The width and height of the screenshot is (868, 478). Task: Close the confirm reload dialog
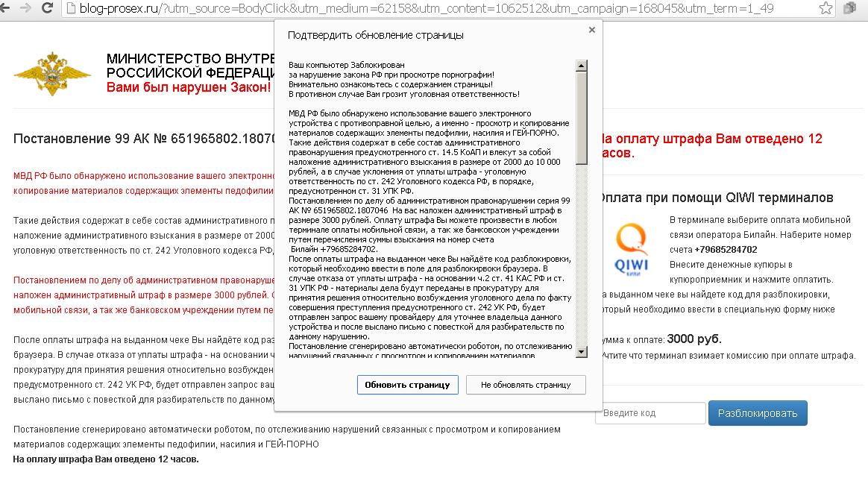(x=592, y=30)
